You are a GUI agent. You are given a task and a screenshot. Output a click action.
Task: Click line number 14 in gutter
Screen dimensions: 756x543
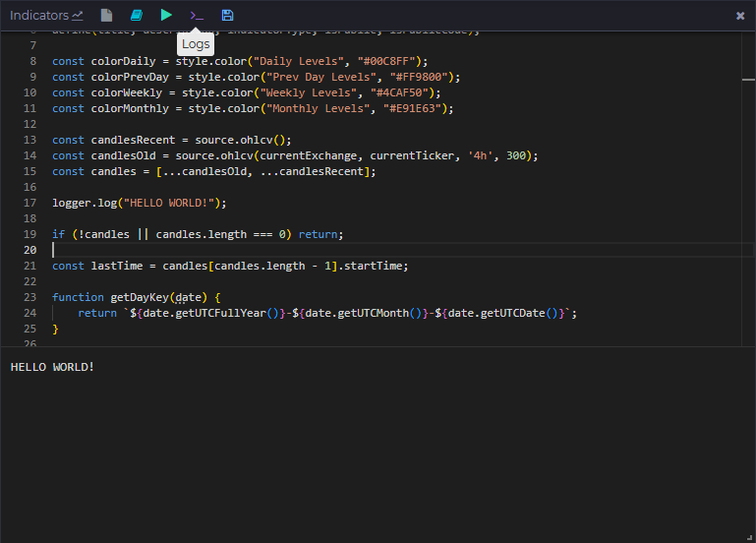[x=29, y=155]
